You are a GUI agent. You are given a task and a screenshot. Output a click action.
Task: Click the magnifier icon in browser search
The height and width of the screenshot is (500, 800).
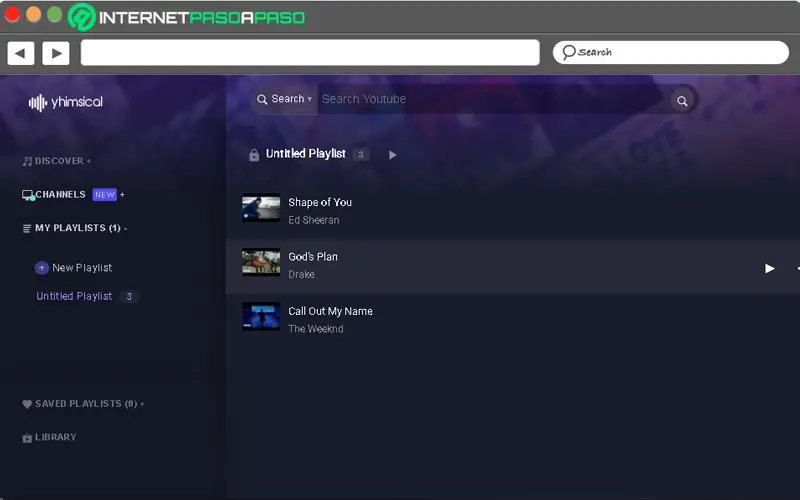(x=568, y=52)
